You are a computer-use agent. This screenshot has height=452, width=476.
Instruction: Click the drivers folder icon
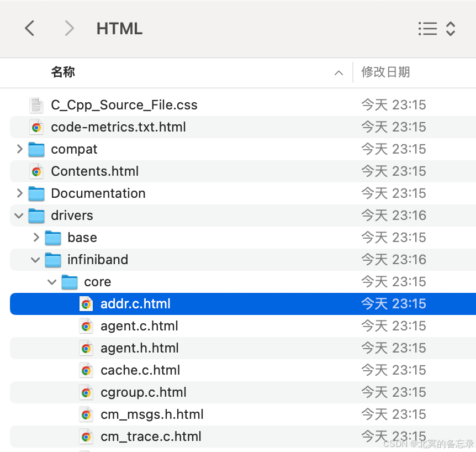[x=36, y=216]
